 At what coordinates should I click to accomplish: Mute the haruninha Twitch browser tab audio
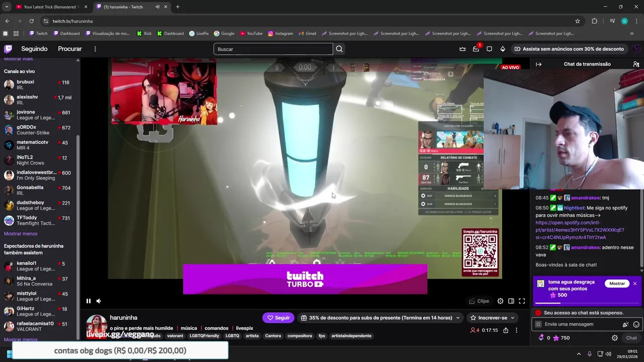[157, 7]
